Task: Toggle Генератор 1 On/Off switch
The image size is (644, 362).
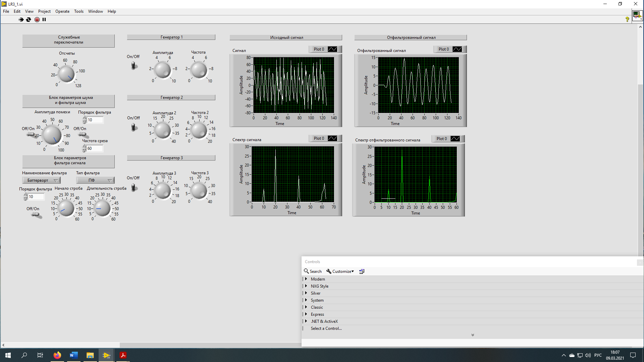Action: point(134,65)
